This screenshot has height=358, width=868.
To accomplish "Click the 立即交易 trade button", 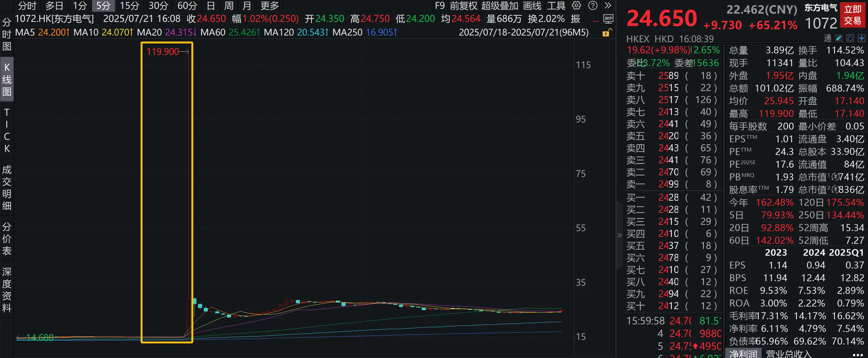I will tap(852, 15).
